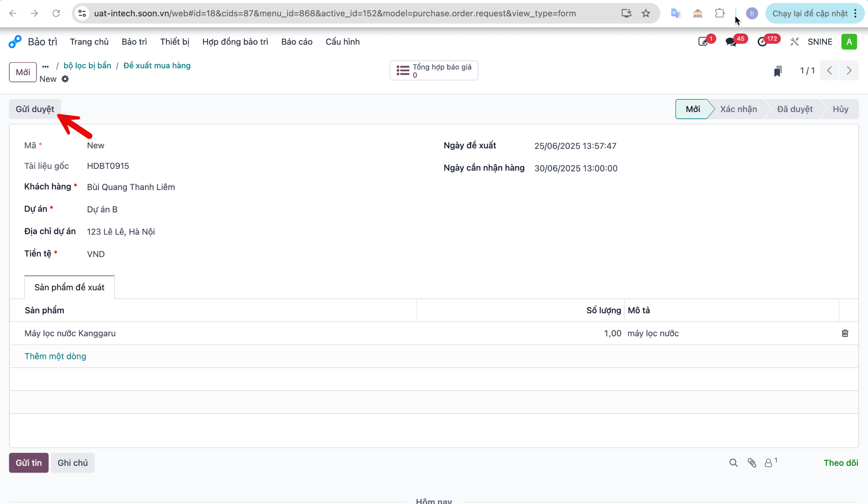Screen dimensions: 868x504
Task: Open activities clock icon with 172 badge
Action: coord(762,42)
